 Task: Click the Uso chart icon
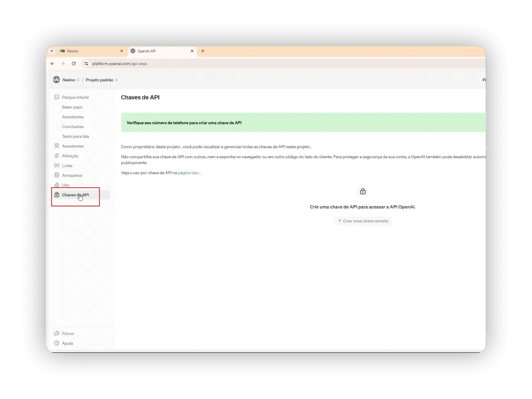(x=57, y=185)
